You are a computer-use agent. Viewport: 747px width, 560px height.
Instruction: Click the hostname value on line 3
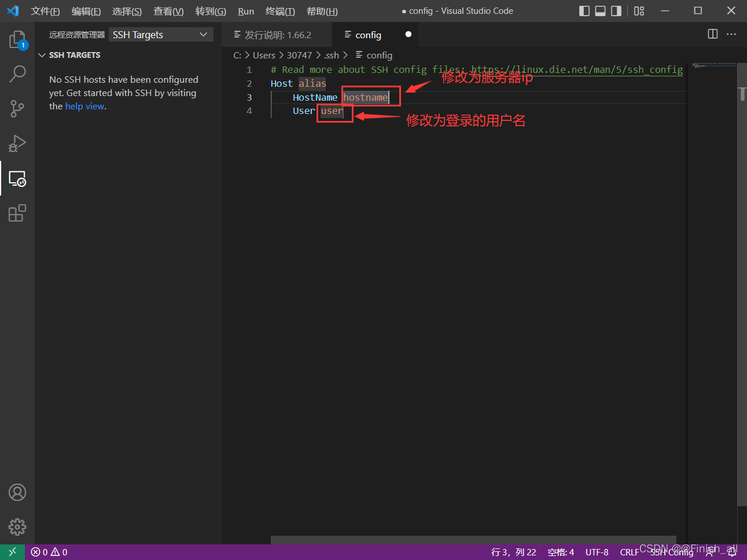[x=366, y=97]
